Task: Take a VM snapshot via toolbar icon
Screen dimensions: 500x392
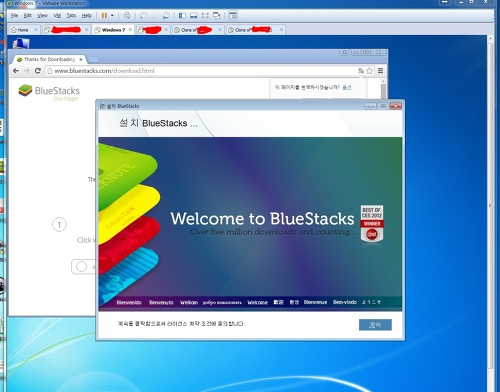Action: [143, 16]
